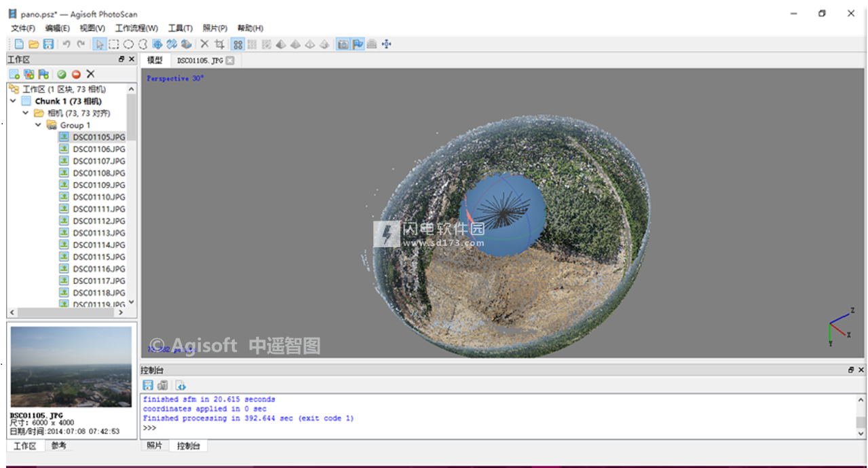Viewport: 868px width, 468px height.
Task: Delete selection using the toolbar X icon
Action: tap(204, 44)
